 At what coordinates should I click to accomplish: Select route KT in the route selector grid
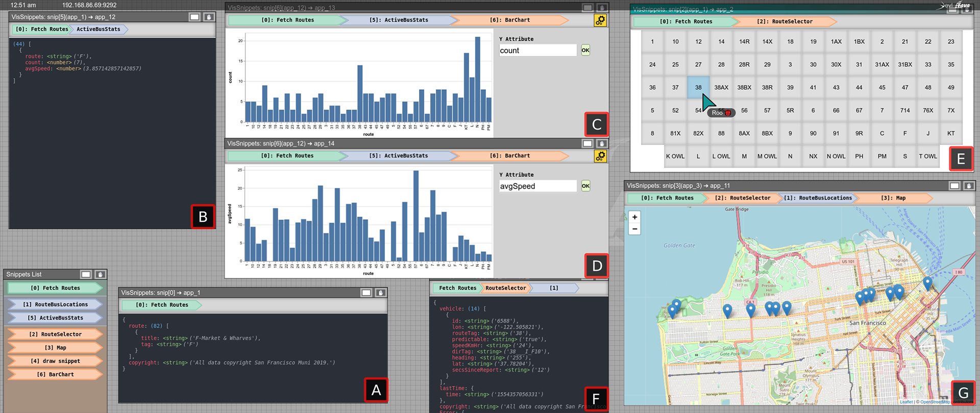951,134
